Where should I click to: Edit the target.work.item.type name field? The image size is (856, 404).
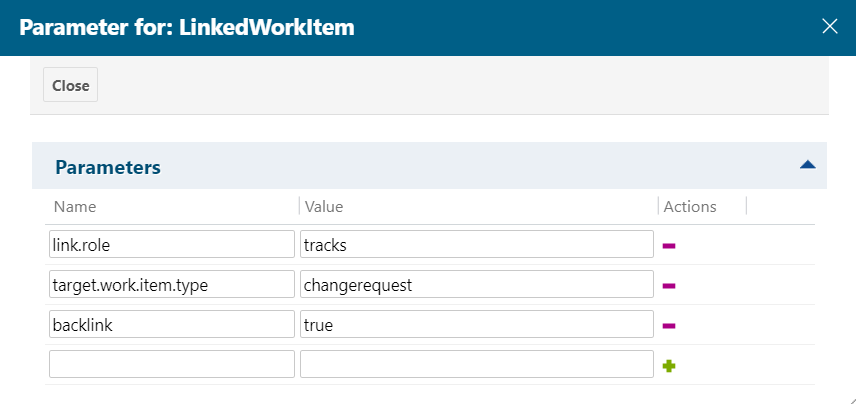tap(172, 284)
